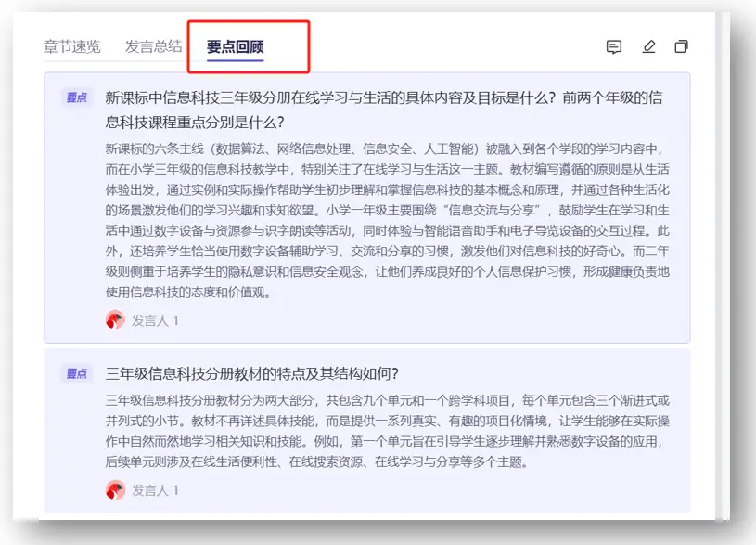756x545 pixels.
Task: Click 发言人 1 label in the second card
Action: coord(155,489)
